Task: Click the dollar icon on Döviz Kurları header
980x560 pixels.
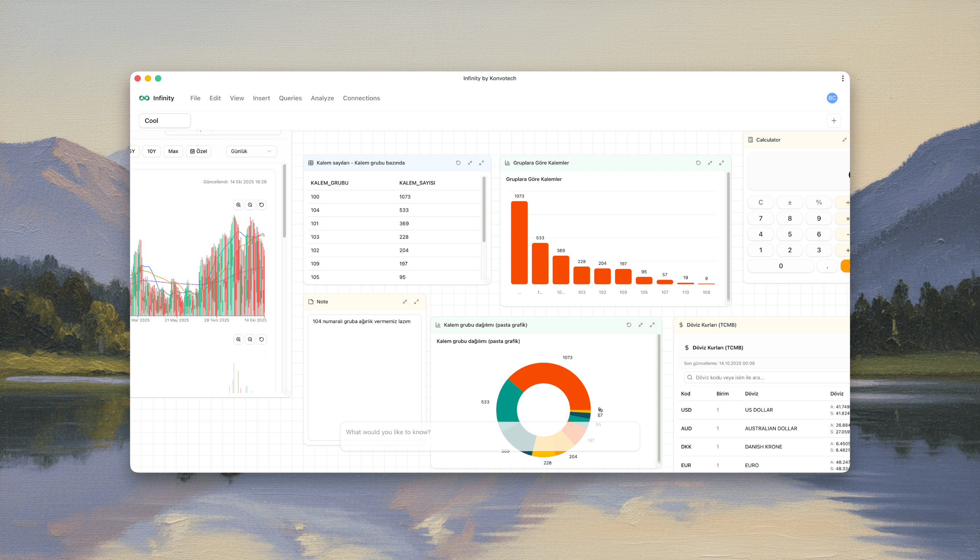Action: pyautogui.click(x=681, y=324)
